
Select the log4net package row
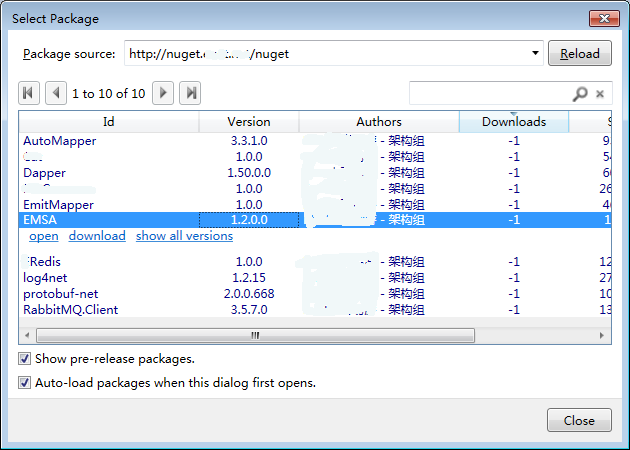point(315,278)
